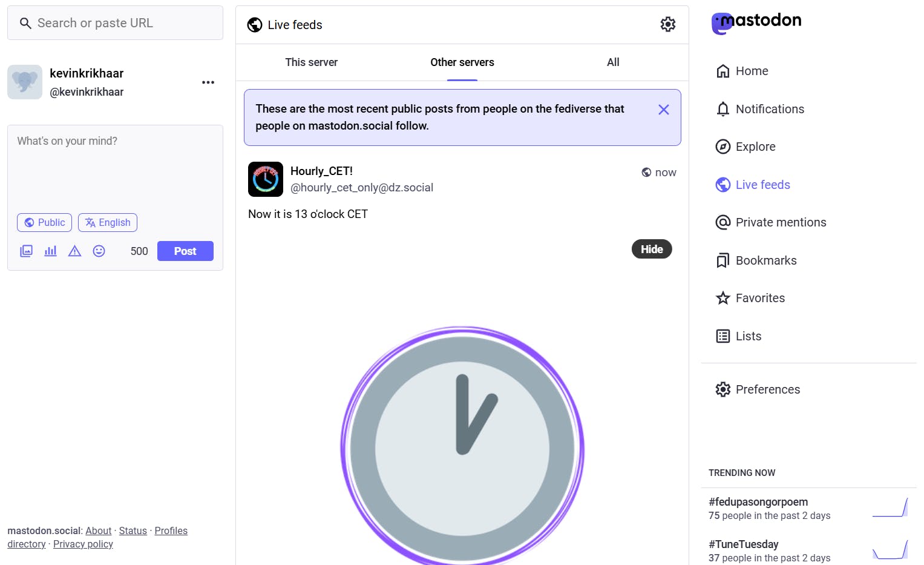
Task: Change post language from English
Action: [x=108, y=222]
